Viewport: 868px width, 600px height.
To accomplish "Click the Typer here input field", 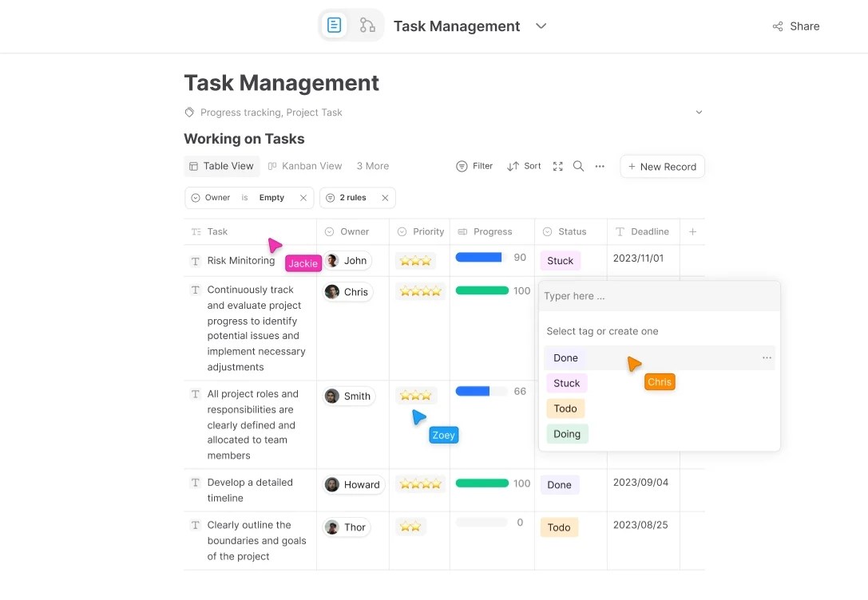I will pos(660,296).
